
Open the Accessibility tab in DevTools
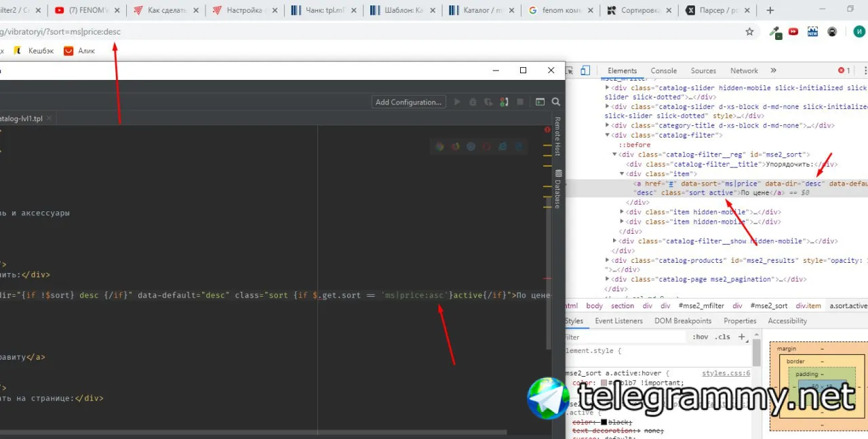(787, 321)
